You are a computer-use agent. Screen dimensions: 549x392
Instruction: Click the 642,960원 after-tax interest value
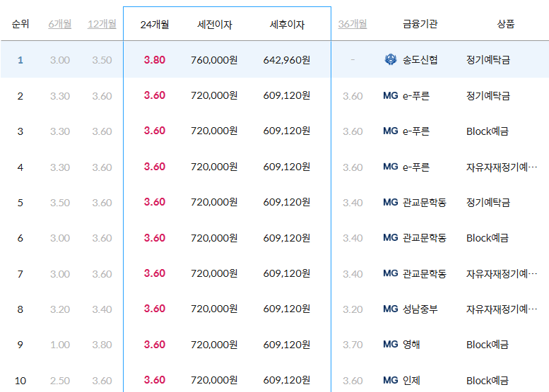point(287,60)
